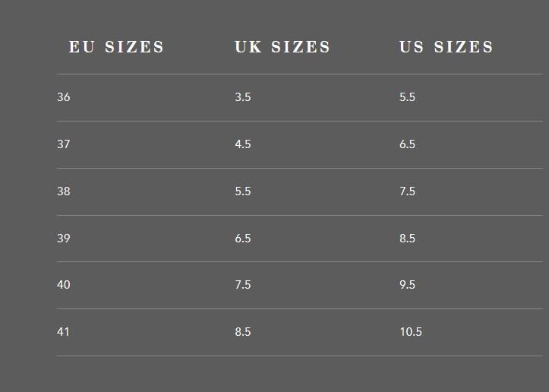549x392 pixels.
Task: Select EU size 40 cell
Action: (63, 284)
